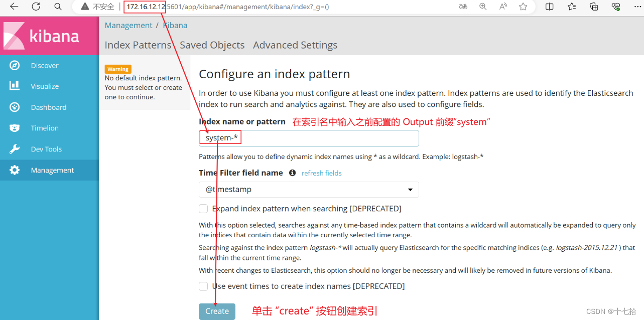The width and height of the screenshot is (644, 320).
Task: Click the index name or pattern input field
Action: 309,138
